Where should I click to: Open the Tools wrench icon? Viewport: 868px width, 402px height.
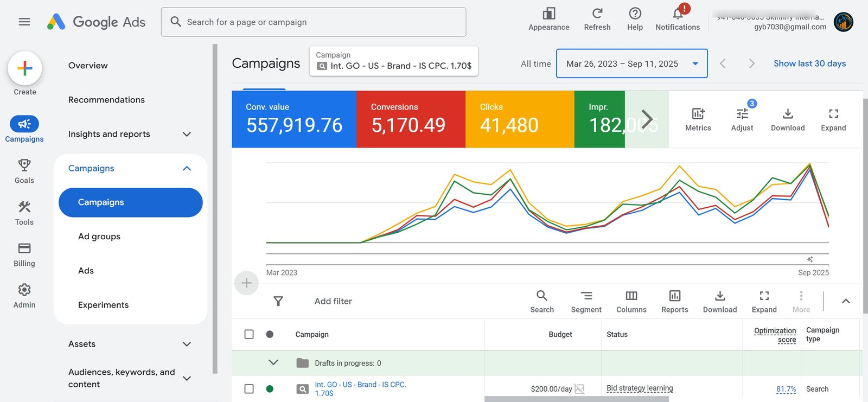(x=24, y=207)
